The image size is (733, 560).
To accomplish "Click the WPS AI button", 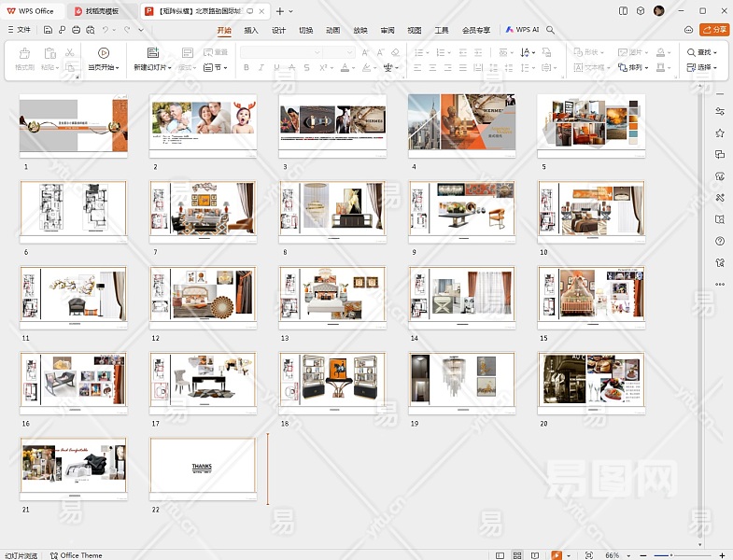I will coord(522,30).
